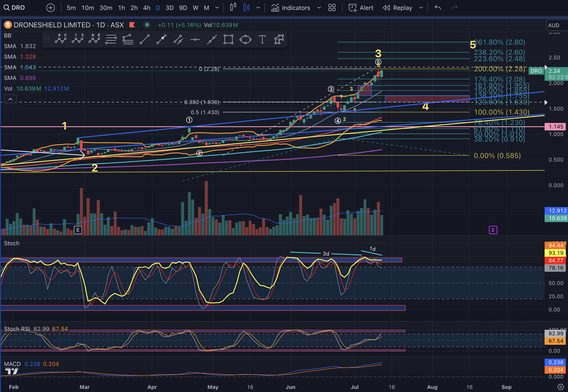Expand the Replay options dropdown
Viewport: 568px width, 392px height.
pyautogui.click(x=421, y=8)
